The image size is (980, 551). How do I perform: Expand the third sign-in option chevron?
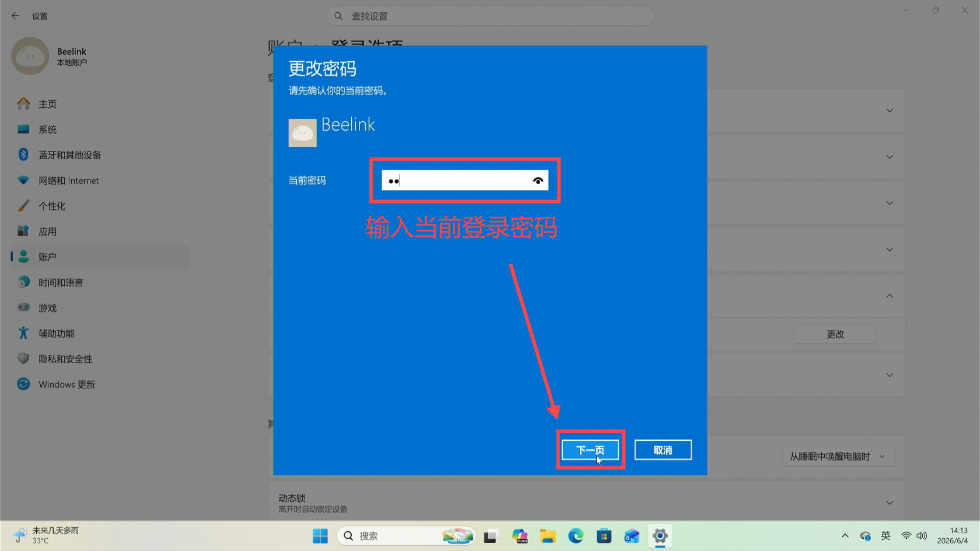pos(890,203)
